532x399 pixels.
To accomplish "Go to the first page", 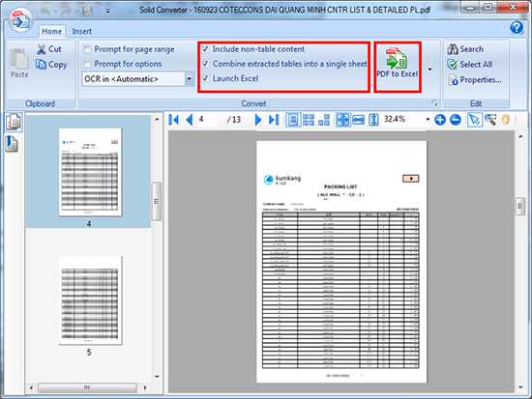I will tap(173, 120).
